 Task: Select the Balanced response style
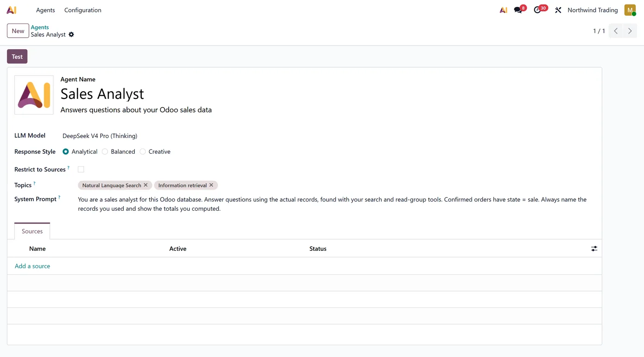click(x=105, y=151)
